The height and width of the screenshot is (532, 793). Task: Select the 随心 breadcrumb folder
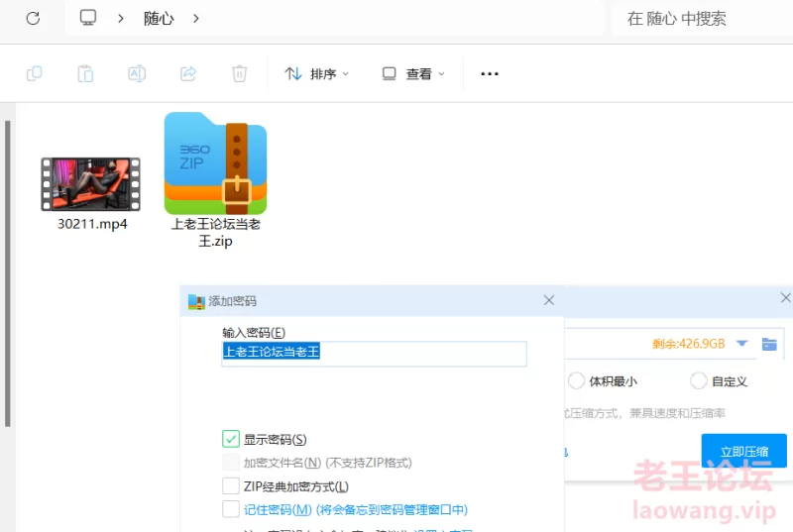(x=159, y=18)
